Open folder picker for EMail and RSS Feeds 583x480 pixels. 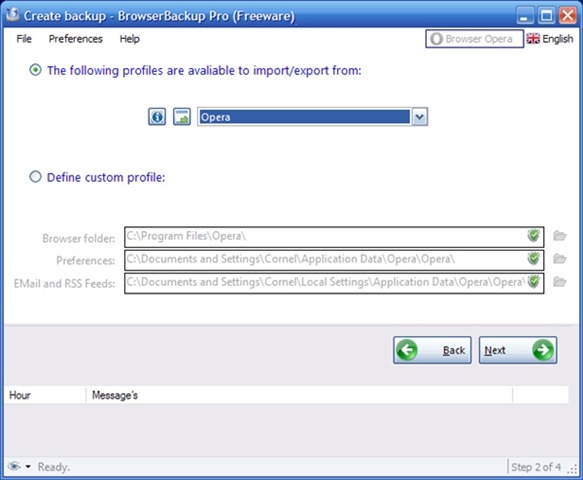click(x=559, y=282)
